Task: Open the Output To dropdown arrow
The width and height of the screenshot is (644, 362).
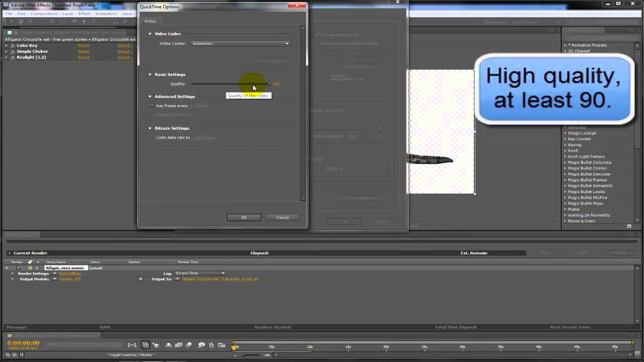Action: click(x=177, y=279)
